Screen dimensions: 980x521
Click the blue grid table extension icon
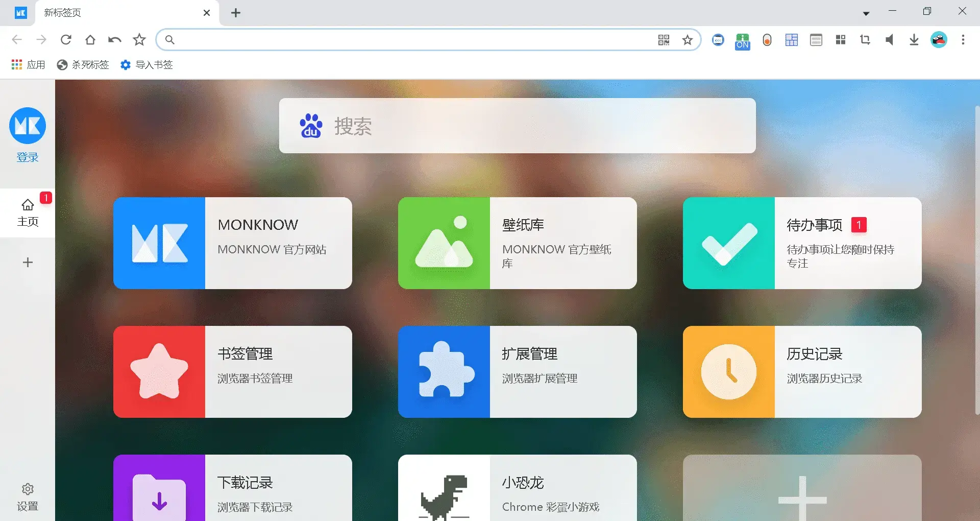pyautogui.click(x=792, y=40)
